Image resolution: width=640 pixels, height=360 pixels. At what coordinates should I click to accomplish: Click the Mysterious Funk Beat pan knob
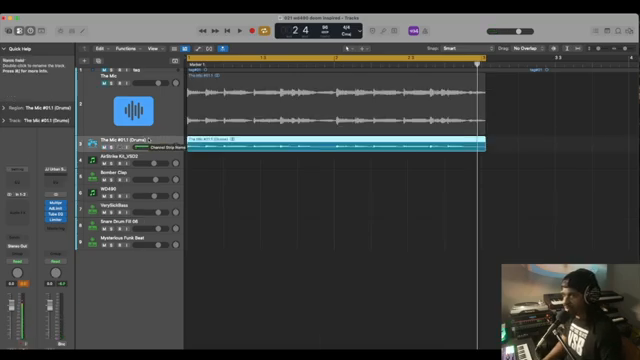point(176,245)
